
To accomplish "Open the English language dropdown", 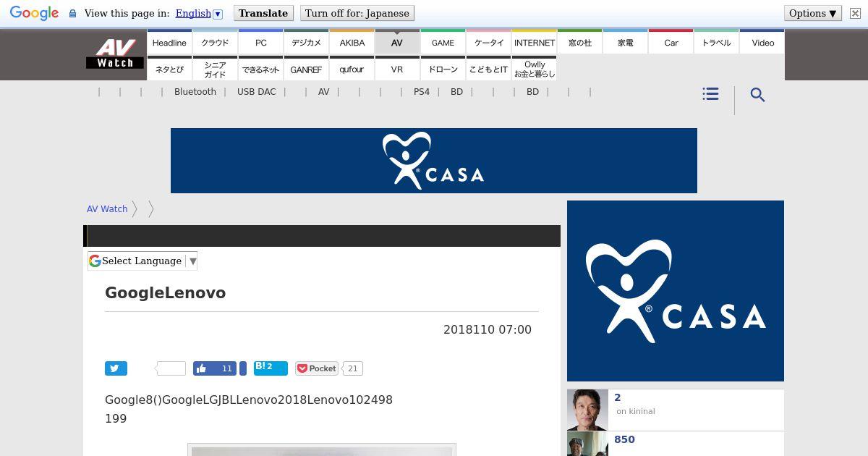I will 199,14.
